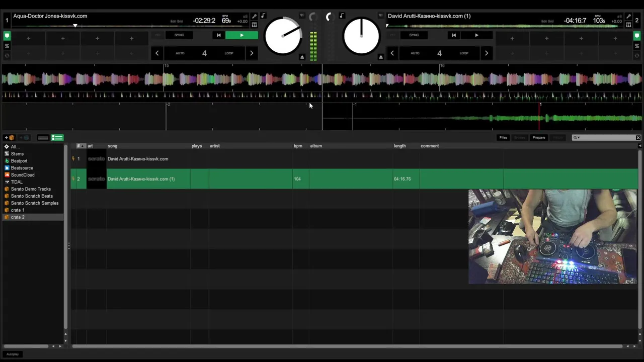Set first cue point slot on deck 1
The width and height of the screenshot is (644, 362).
click(28, 38)
